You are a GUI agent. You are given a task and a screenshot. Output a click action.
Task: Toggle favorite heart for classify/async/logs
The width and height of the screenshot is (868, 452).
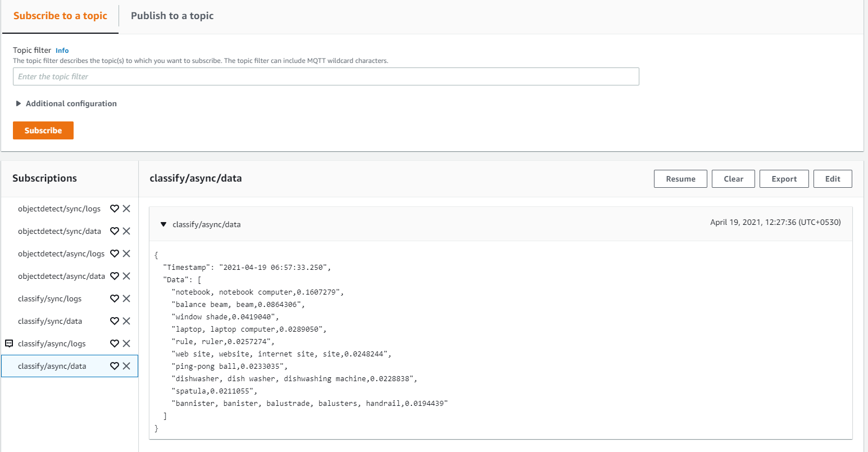point(114,343)
